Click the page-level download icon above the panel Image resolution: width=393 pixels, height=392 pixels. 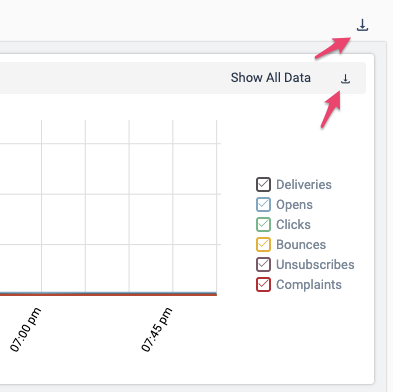[x=362, y=25]
